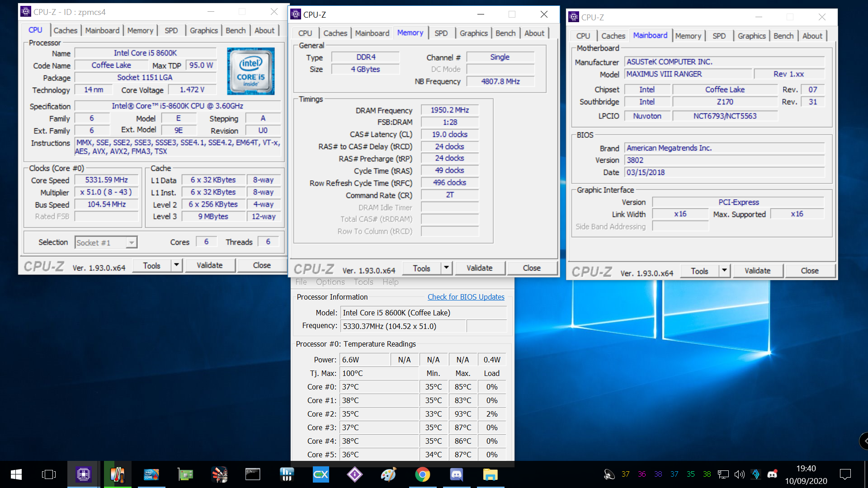Click Validate in the Mainboard window
This screenshot has width=868, height=488.
(x=758, y=271)
